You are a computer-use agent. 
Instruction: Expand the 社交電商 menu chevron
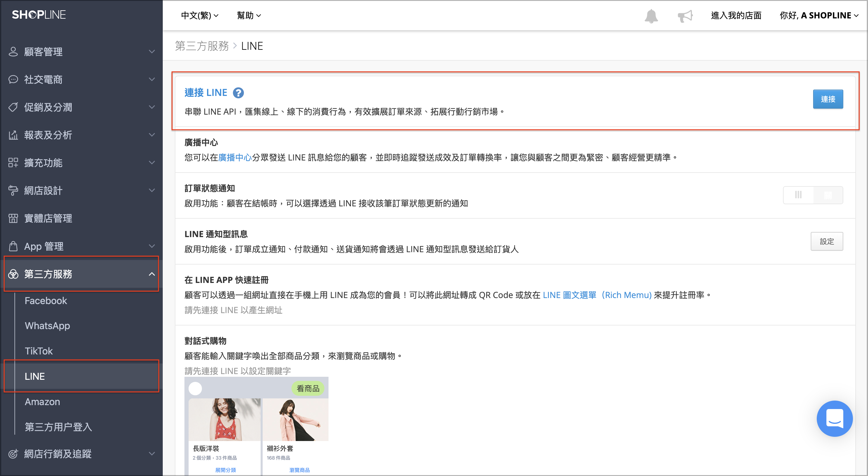(x=152, y=79)
